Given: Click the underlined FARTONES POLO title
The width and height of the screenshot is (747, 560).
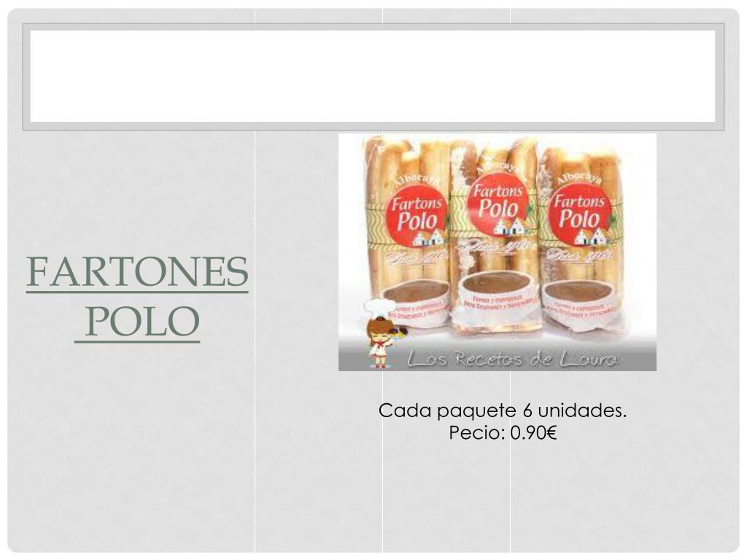Looking at the screenshot, I should click(x=137, y=296).
